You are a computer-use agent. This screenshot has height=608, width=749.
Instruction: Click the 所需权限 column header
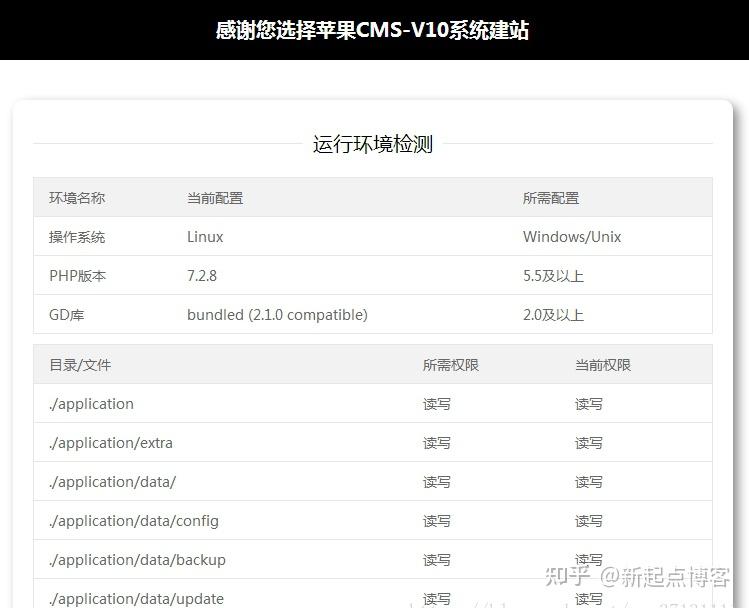(x=450, y=365)
